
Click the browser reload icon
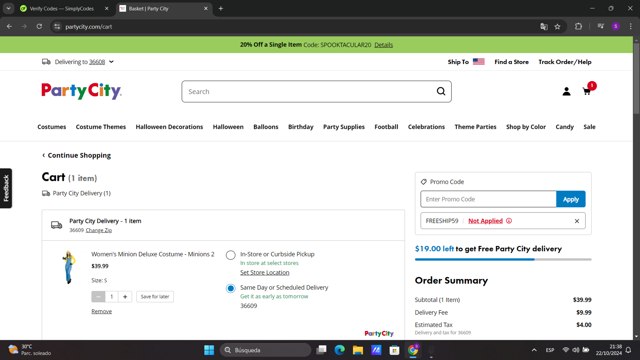[x=39, y=27]
